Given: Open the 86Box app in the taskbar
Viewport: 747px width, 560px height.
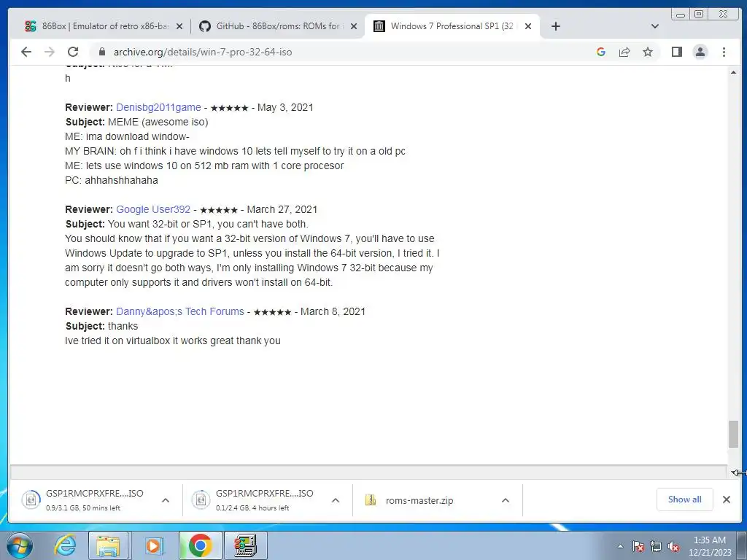Looking at the screenshot, I should point(246,545).
